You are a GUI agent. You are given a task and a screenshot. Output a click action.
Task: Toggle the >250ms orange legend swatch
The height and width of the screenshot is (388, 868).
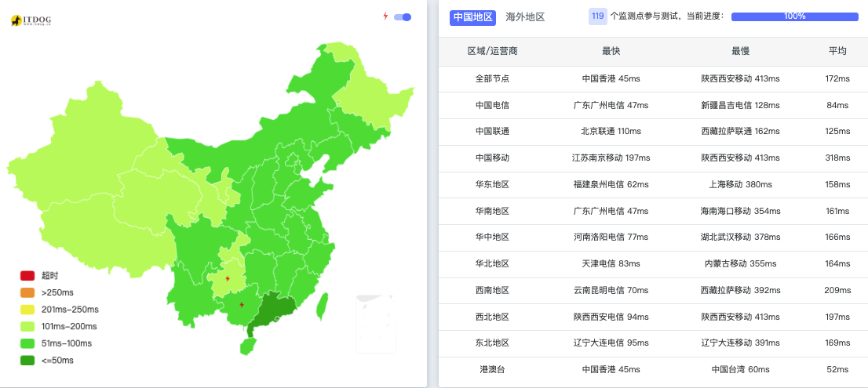coord(27,292)
